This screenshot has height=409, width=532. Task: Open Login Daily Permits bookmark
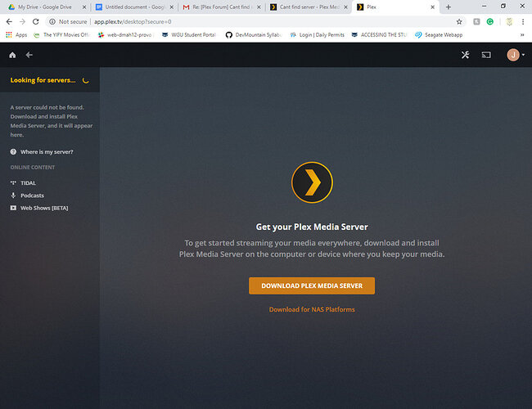tap(318, 35)
